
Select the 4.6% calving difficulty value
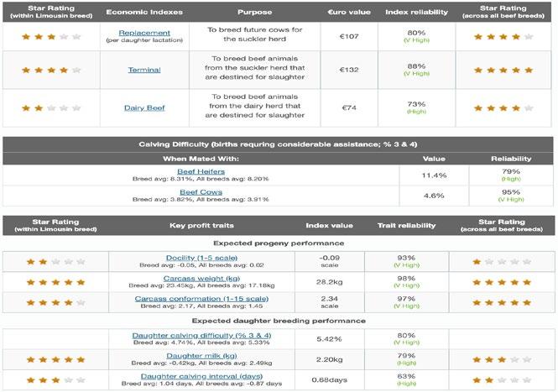434,196
